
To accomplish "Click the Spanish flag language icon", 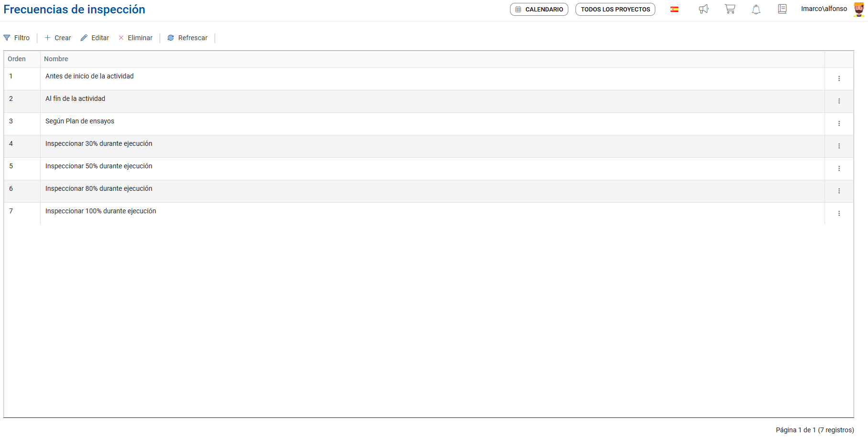I will [x=674, y=9].
